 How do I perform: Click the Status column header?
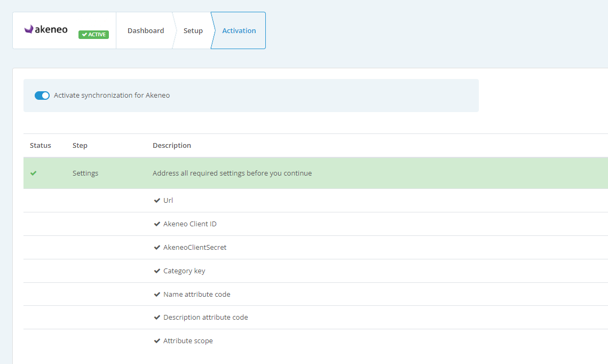(x=41, y=146)
